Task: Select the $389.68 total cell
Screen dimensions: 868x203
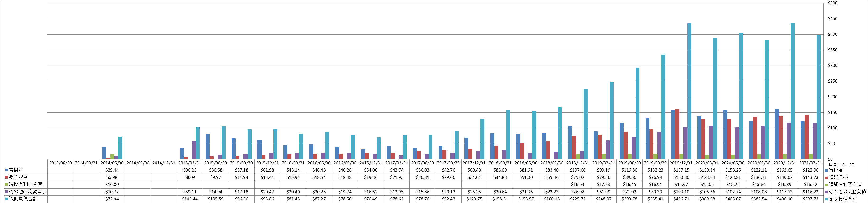Action: [x=707, y=199]
